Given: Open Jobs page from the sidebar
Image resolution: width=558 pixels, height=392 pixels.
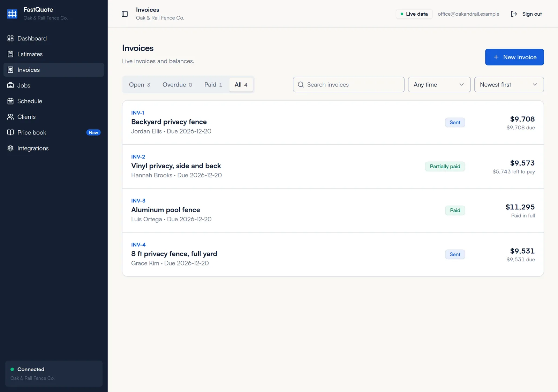Looking at the screenshot, I should [54, 85].
